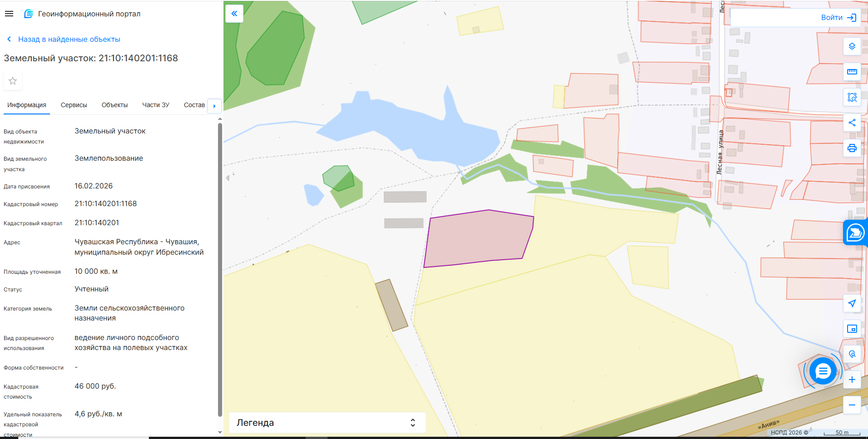Viewport: 868px width, 439px height.
Task: Click the information panel vertical scrollbar
Action: pos(220,268)
